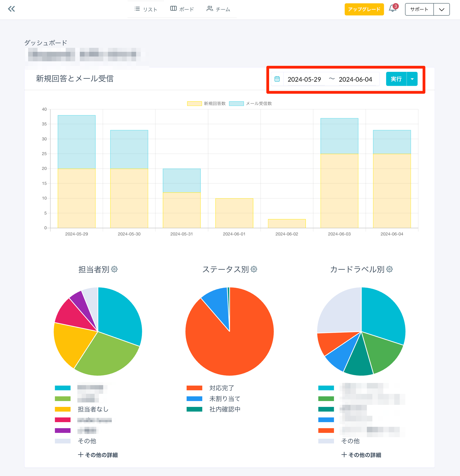Viewport: 460px width, 476px height.
Task: Click the アップグレード button
Action: 364,9
